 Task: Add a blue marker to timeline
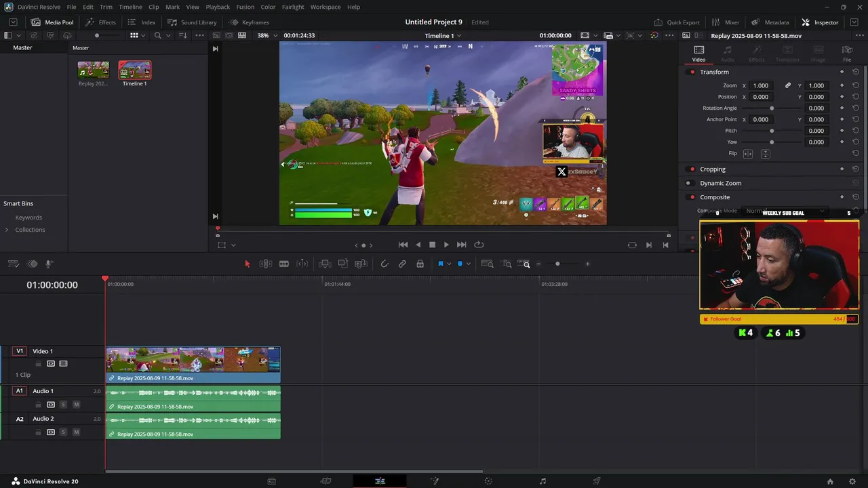(x=460, y=264)
